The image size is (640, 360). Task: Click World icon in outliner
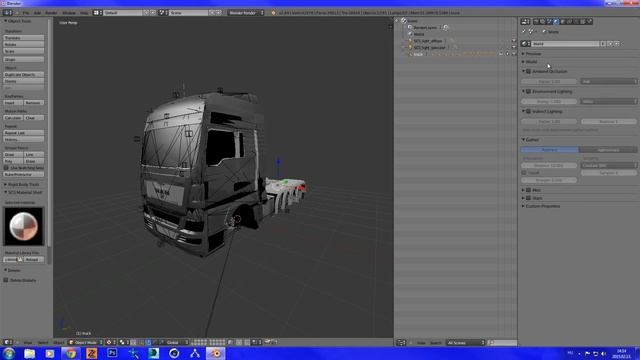click(410, 34)
